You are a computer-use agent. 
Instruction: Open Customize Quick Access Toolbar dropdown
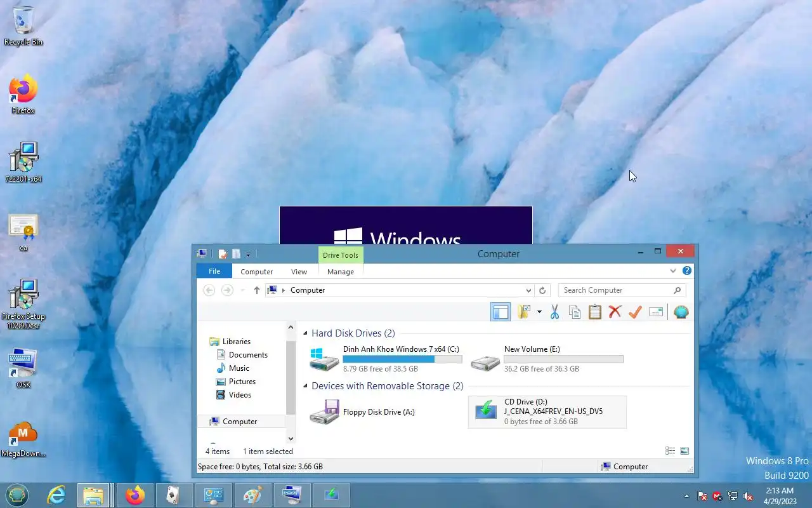tap(248, 255)
